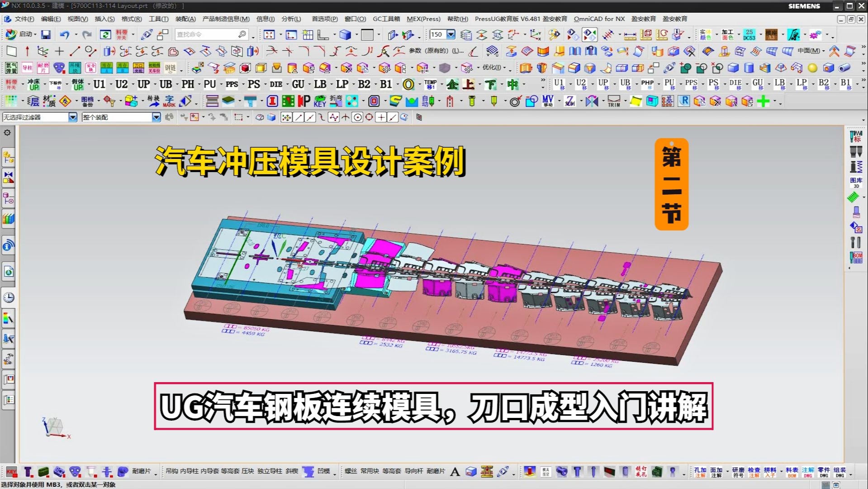Click inside the 查找命令 search field
The width and height of the screenshot is (868, 489).
click(208, 34)
